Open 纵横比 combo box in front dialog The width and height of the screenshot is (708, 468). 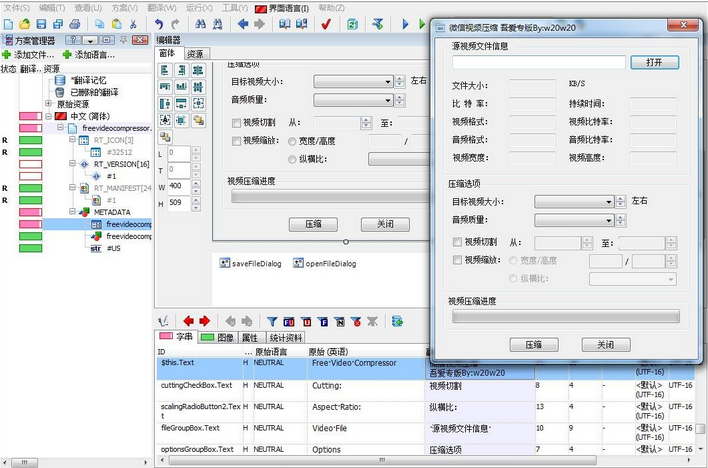633,279
